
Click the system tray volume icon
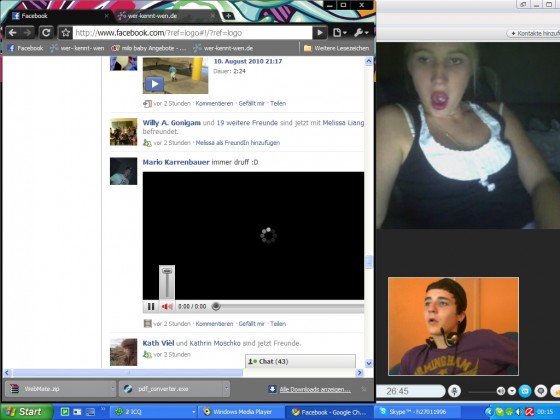(520, 412)
